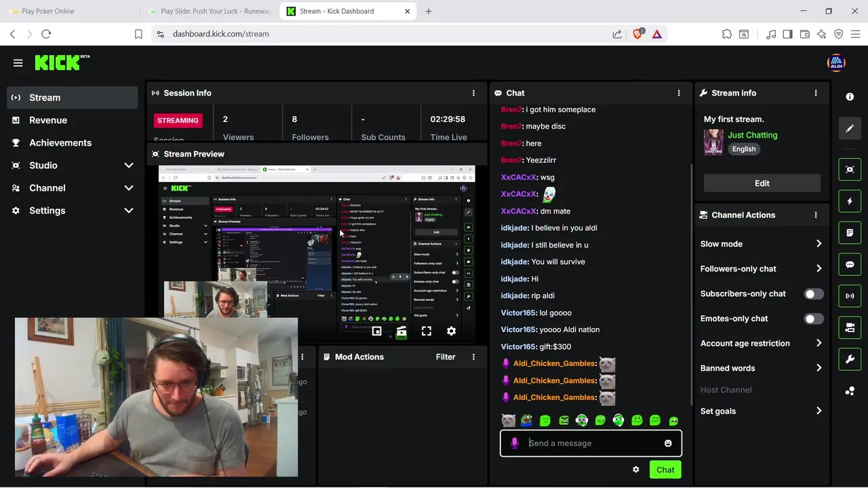This screenshot has width=868, height=488.
Task: Insert the Pepe frog emote from the quick emote row
Action: tap(526, 421)
